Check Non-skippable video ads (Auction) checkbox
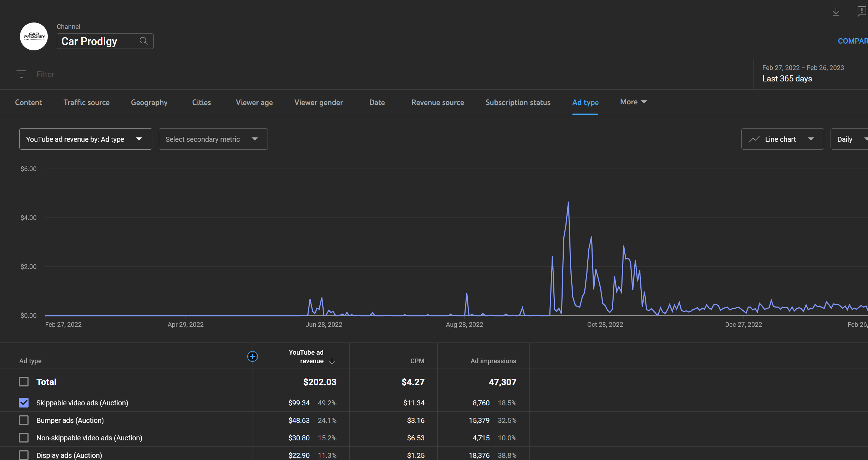This screenshot has height=460, width=868. click(24, 438)
